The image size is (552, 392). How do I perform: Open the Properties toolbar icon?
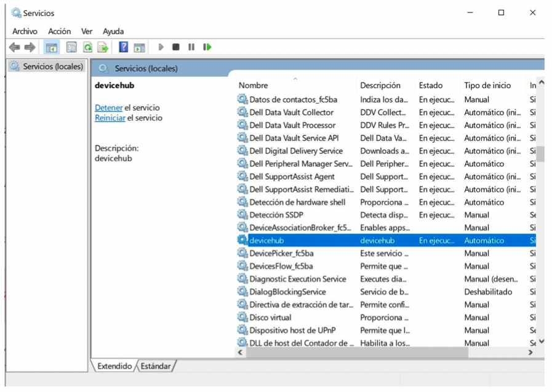point(71,47)
